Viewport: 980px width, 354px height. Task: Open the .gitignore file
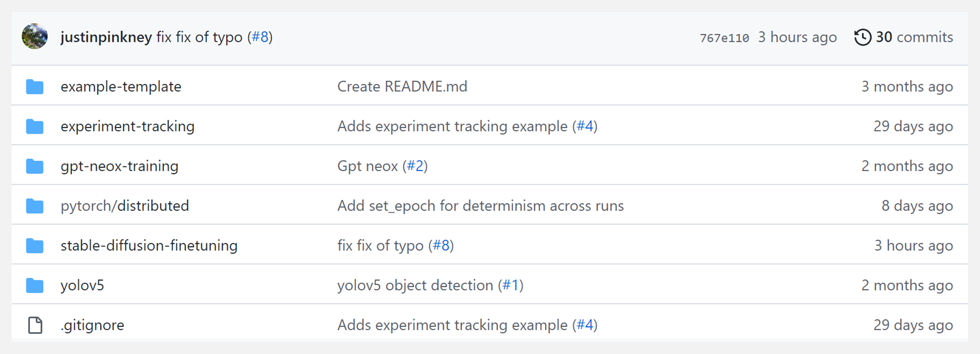coord(92,325)
